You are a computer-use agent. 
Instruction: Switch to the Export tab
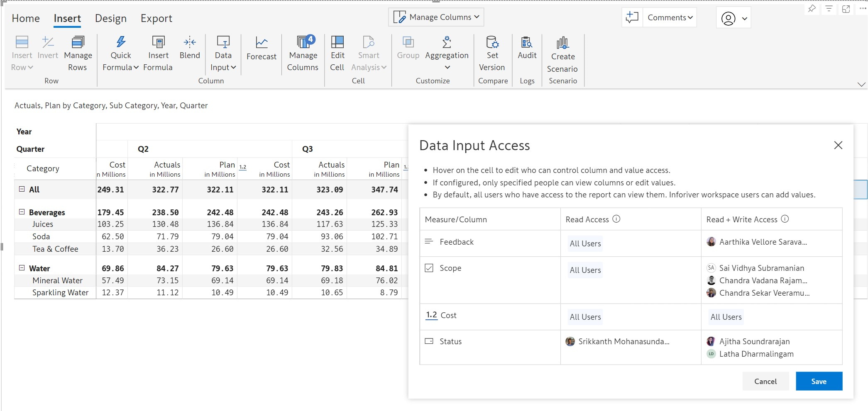click(156, 18)
